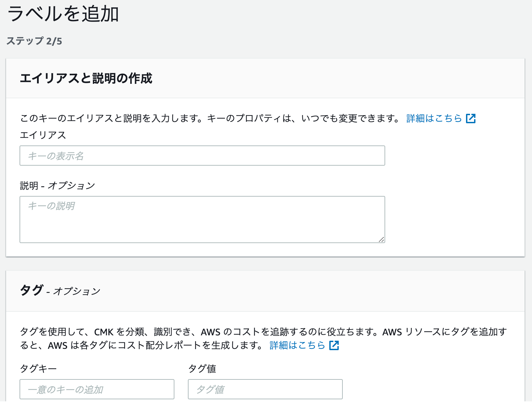Click the 説明 description textarea
The width and height of the screenshot is (532, 402).
click(x=202, y=220)
